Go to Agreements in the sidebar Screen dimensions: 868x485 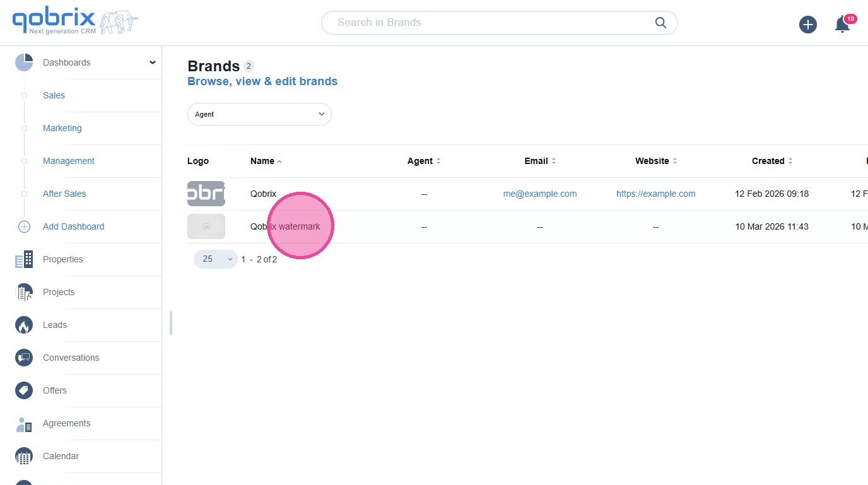66,423
